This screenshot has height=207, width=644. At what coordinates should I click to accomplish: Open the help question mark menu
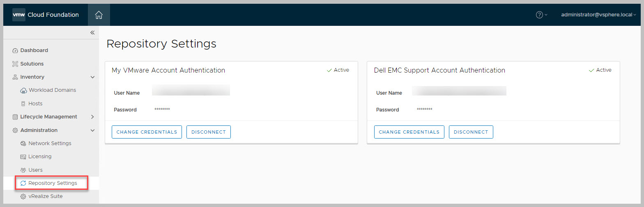(x=541, y=15)
